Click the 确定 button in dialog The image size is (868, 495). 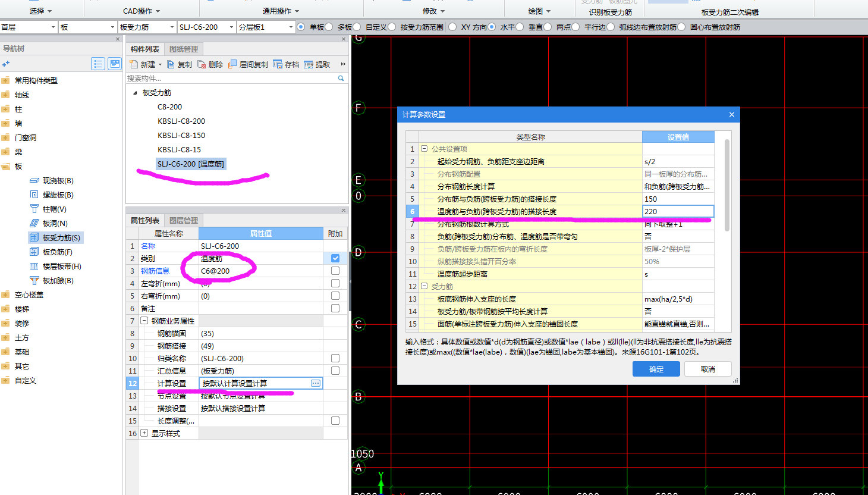click(x=656, y=369)
